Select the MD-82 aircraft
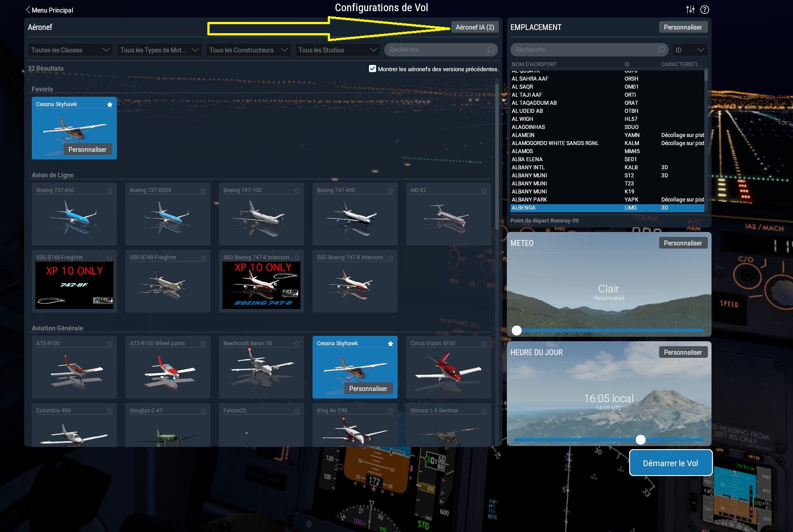The height and width of the screenshot is (532, 793). (x=449, y=214)
